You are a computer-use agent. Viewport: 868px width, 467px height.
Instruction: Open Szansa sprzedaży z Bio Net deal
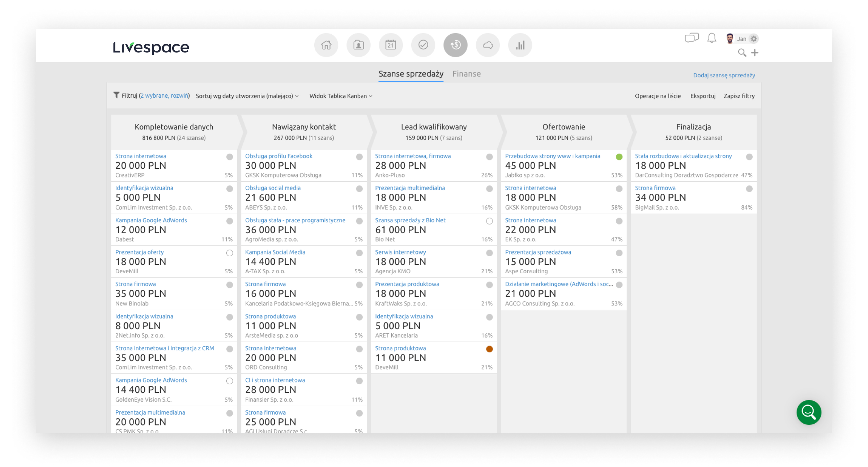[x=410, y=220]
